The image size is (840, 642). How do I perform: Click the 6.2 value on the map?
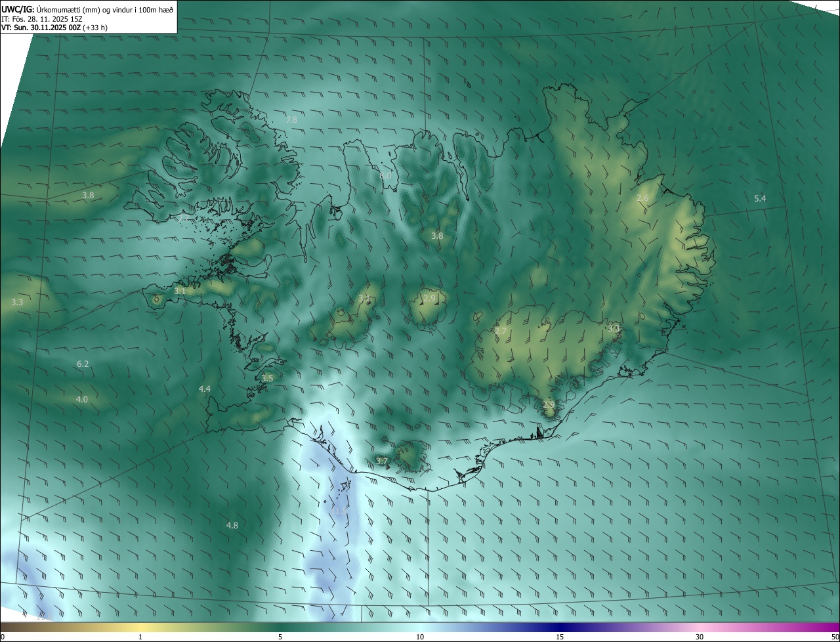coord(83,364)
